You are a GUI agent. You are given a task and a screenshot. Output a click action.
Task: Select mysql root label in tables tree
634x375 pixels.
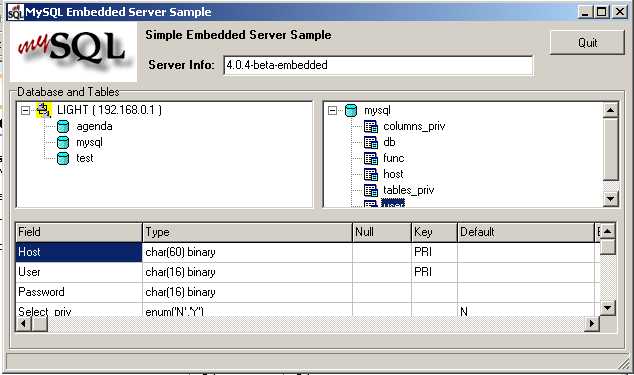pos(377,110)
